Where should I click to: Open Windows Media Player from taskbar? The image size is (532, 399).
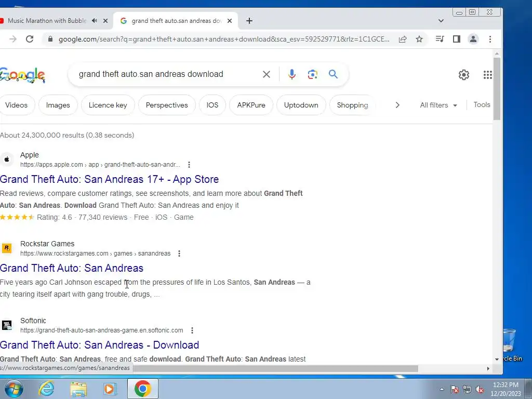coord(110,389)
